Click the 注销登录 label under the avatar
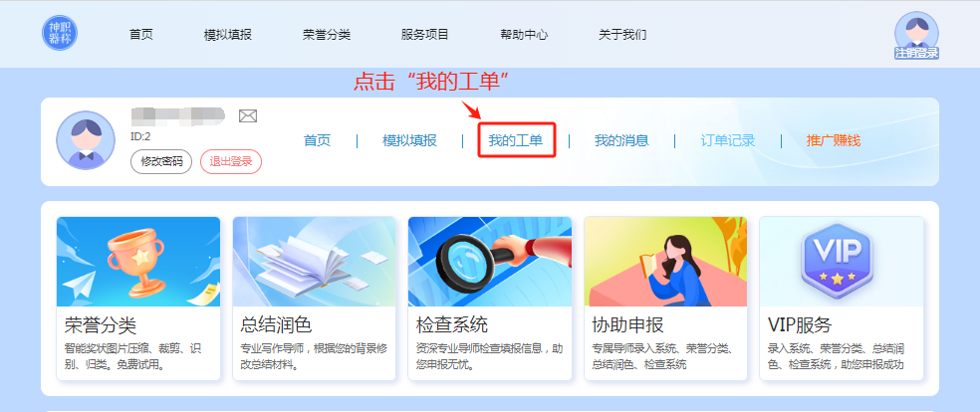Viewport: 980px width, 412px height. [x=916, y=53]
